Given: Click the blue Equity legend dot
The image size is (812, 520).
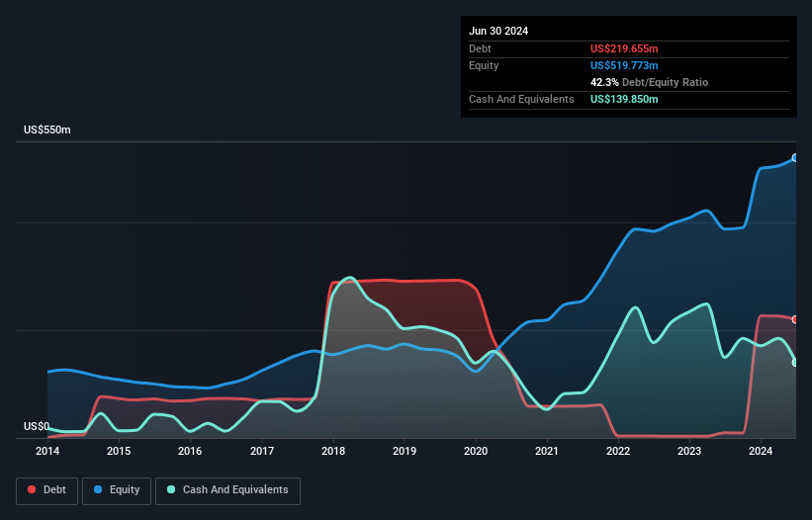Looking at the screenshot, I should (98, 489).
